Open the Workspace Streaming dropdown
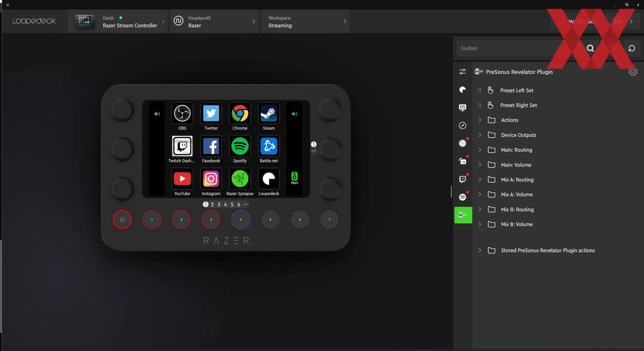This screenshot has height=351, width=644. tap(306, 21)
